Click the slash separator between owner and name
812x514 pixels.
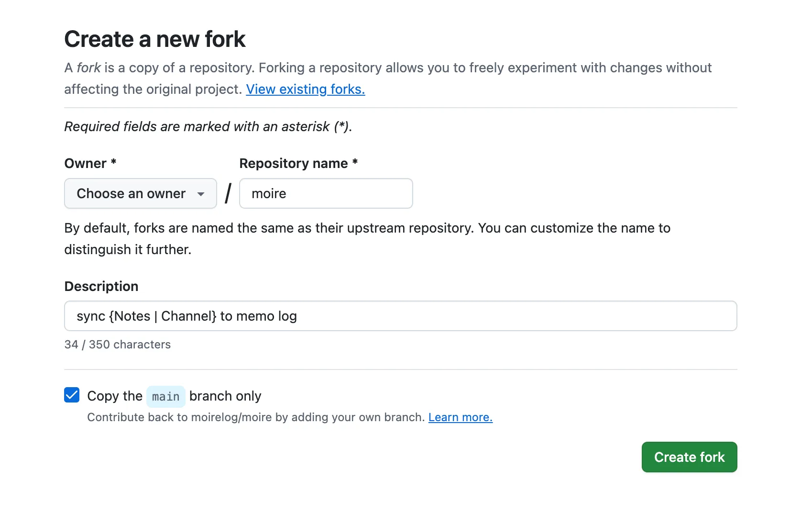coord(228,193)
